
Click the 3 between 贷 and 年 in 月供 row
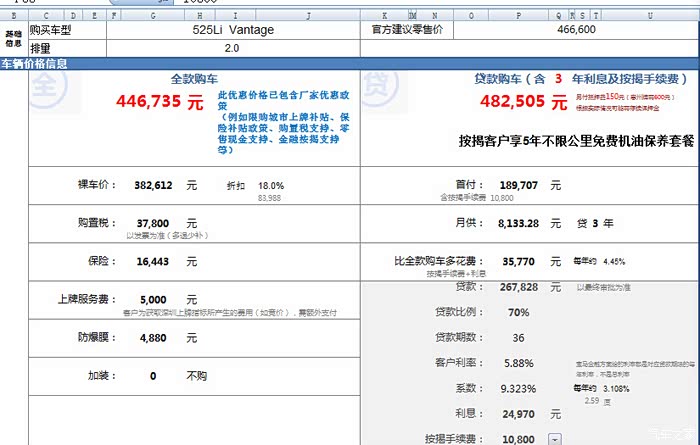pyautogui.click(x=595, y=223)
